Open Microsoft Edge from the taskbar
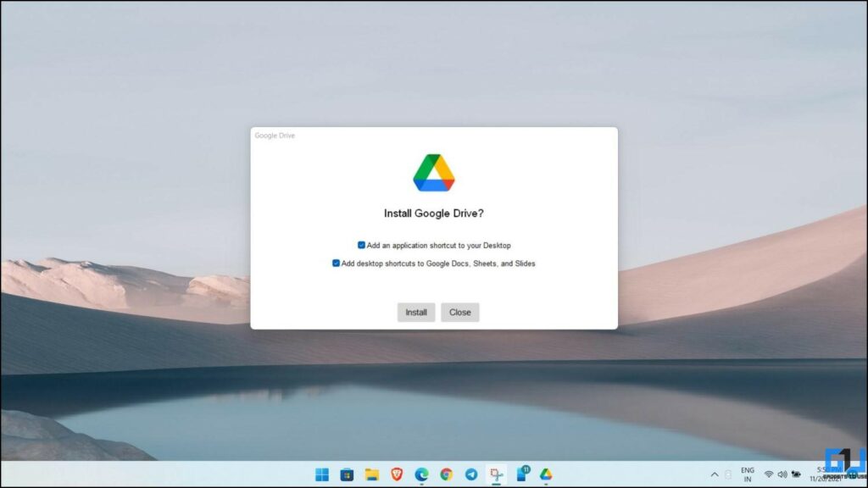 [421, 475]
